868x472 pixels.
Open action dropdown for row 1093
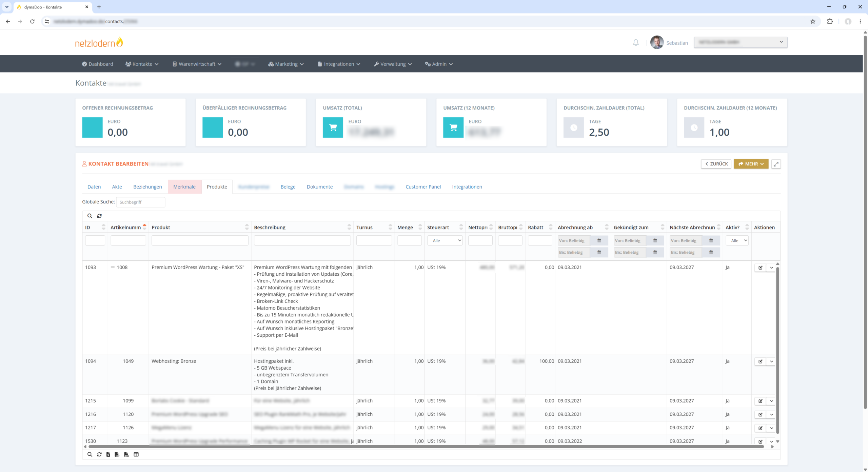click(771, 268)
